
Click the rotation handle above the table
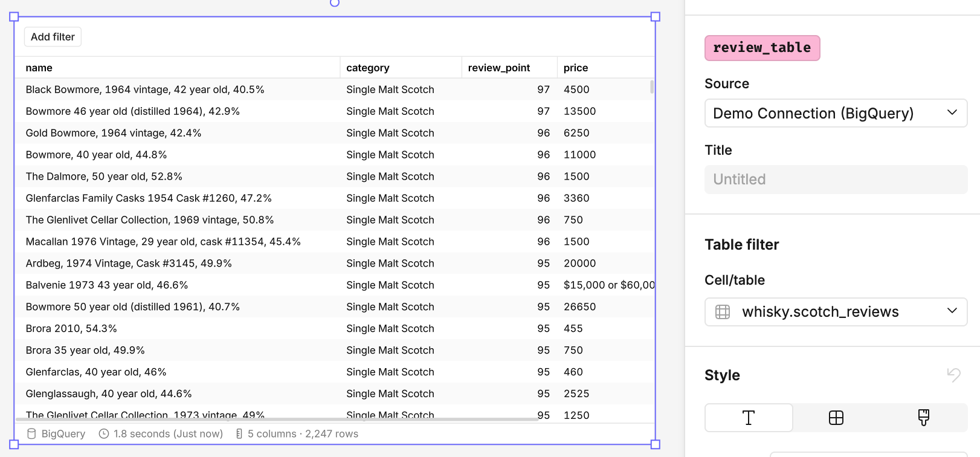click(335, 3)
